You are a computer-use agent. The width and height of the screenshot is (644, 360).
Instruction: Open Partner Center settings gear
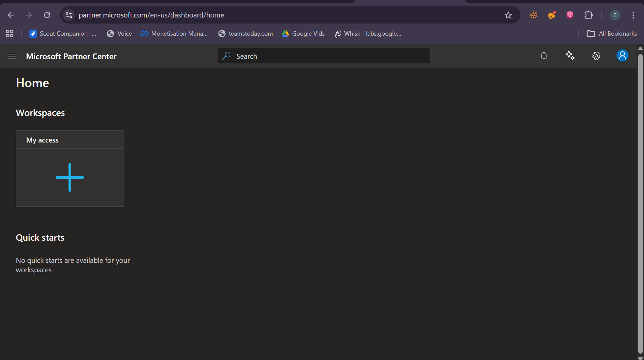click(596, 56)
